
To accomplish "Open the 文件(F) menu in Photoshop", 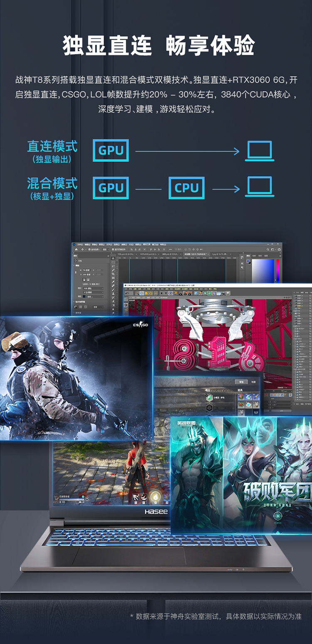I will [x=80, y=244].
